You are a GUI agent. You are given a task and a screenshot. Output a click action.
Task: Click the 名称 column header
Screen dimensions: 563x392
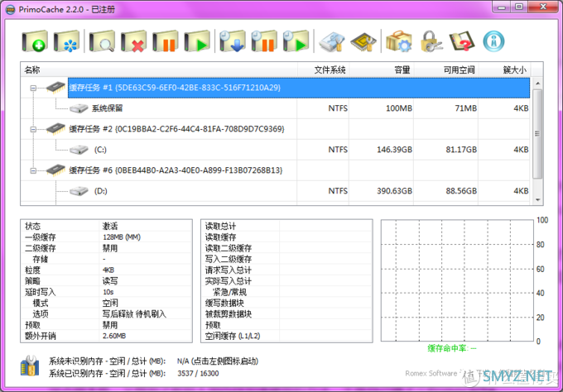tap(159, 69)
